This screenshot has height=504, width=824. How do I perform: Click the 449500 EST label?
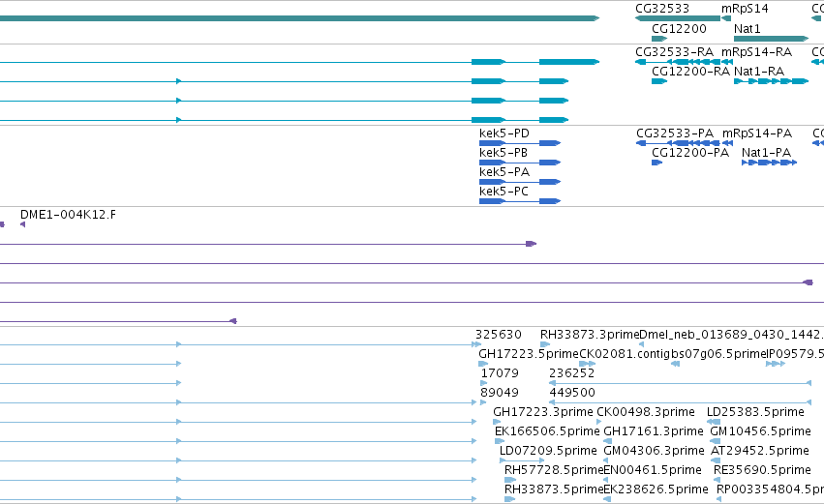(572, 393)
